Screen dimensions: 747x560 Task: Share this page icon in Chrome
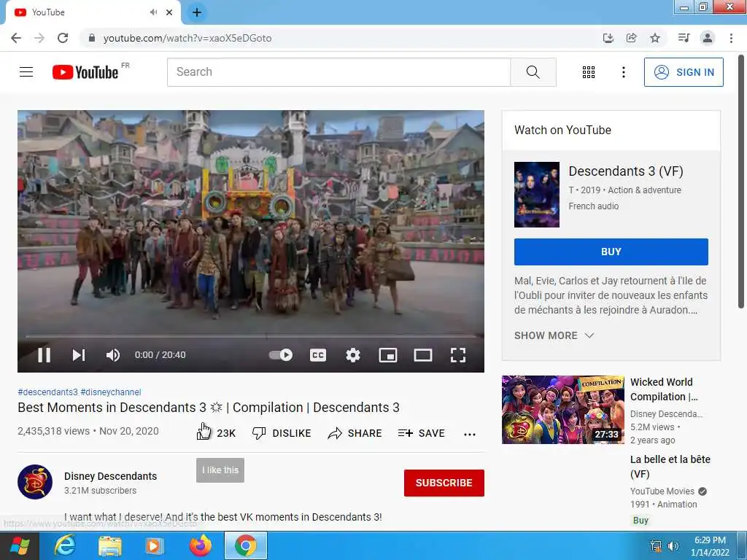[631, 38]
